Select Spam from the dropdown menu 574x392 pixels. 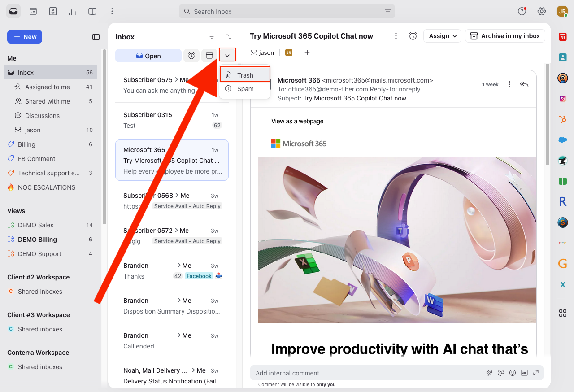click(x=245, y=89)
